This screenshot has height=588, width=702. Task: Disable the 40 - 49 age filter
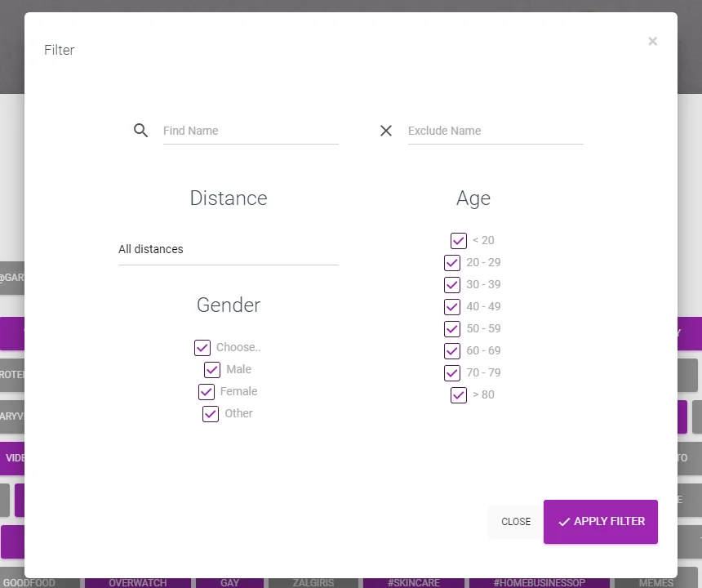(452, 306)
